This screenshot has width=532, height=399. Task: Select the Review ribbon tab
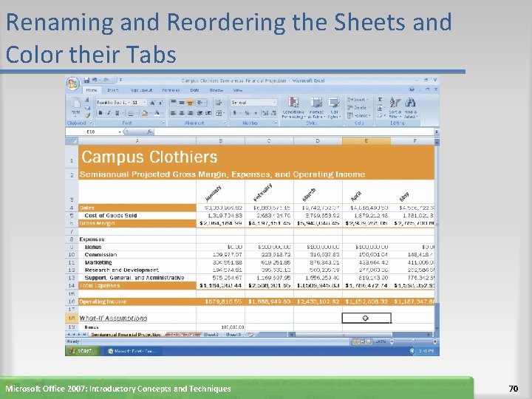[216, 90]
